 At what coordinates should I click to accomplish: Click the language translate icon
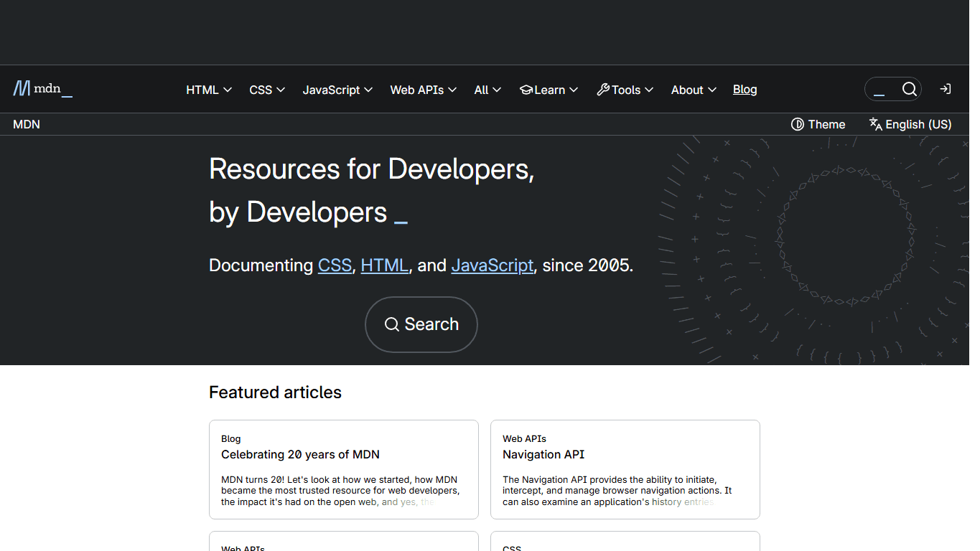pyautogui.click(x=875, y=124)
